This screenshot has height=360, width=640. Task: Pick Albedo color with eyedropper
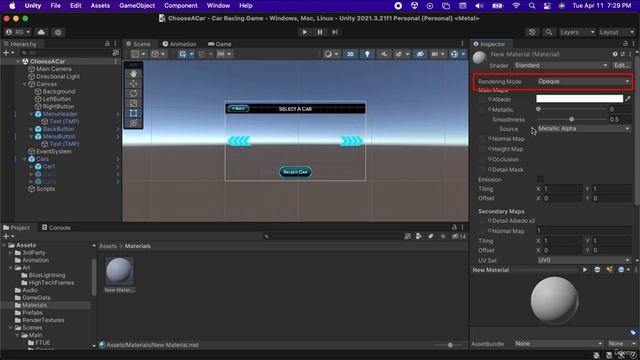(x=628, y=99)
